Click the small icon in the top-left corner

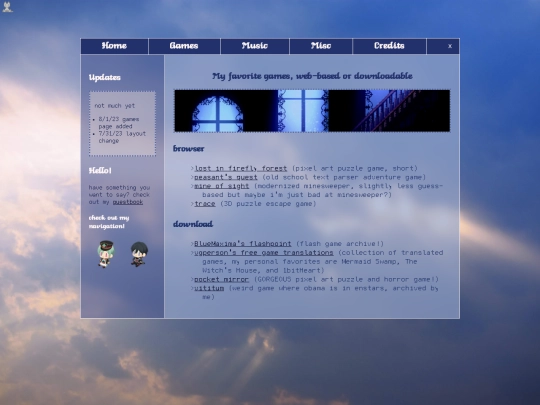tap(7, 7)
